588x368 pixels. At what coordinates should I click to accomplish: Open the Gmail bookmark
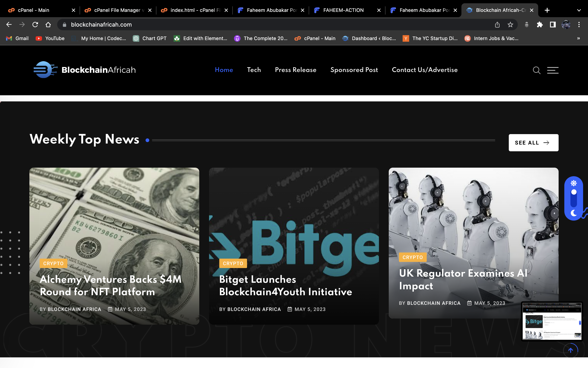17,38
